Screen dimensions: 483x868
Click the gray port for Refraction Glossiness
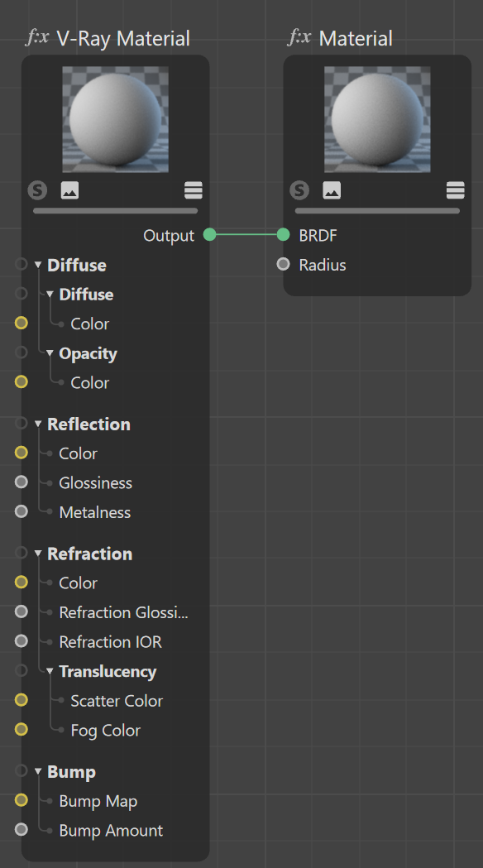(x=21, y=611)
